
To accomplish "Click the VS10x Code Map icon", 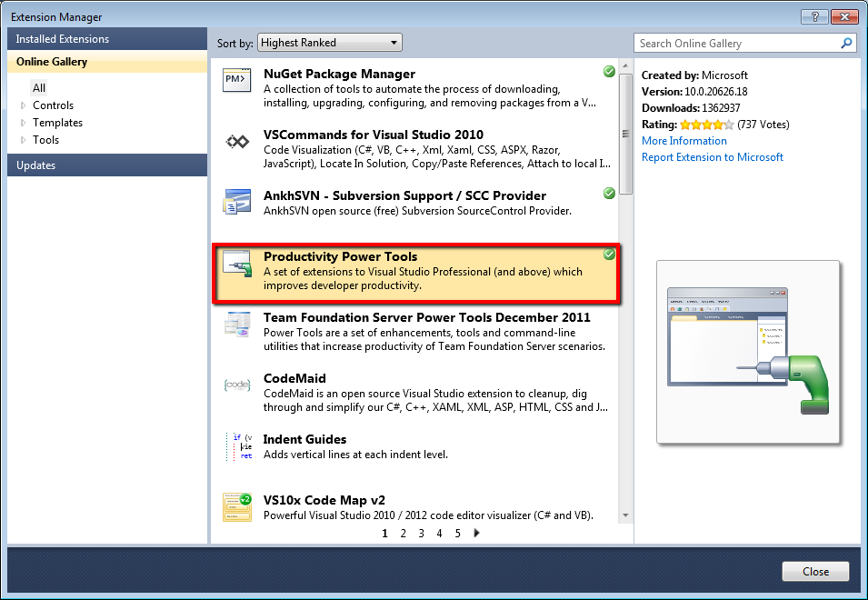I will point(236,505).
